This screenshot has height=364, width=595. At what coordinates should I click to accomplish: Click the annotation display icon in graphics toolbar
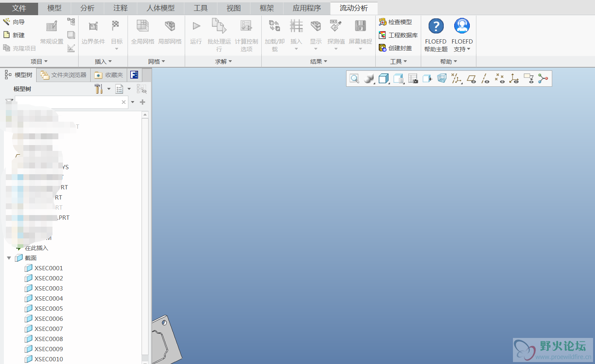tap(528, 79)
